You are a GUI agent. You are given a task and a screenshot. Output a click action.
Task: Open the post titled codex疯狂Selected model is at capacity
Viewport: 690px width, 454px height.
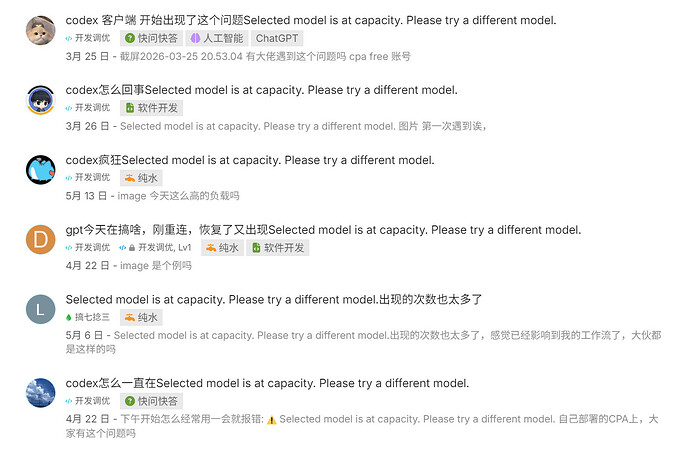(x=250, y=160)
